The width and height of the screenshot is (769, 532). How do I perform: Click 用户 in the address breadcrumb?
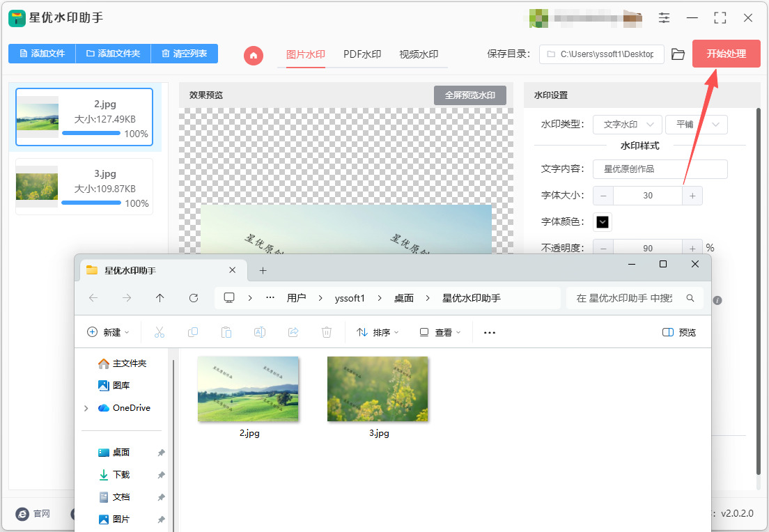[296, 298]
